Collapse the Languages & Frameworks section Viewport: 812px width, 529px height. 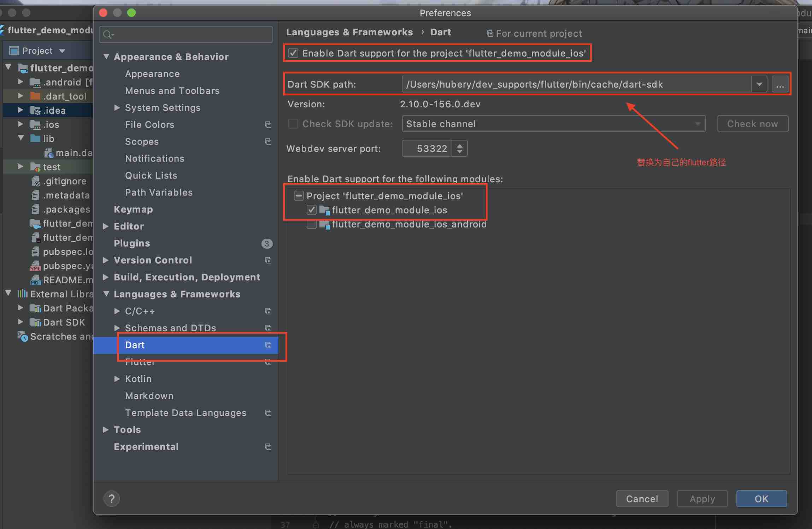(x=106, y=294)
